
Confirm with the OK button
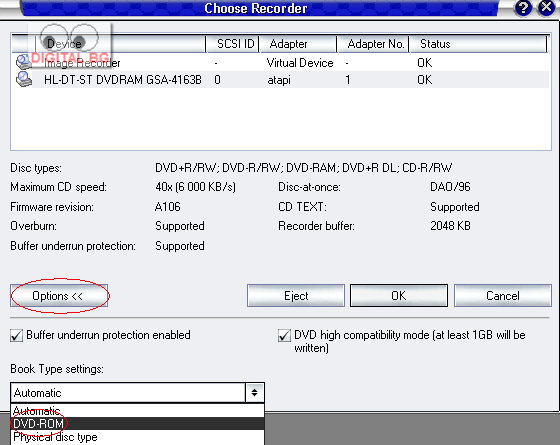(399, 296)
